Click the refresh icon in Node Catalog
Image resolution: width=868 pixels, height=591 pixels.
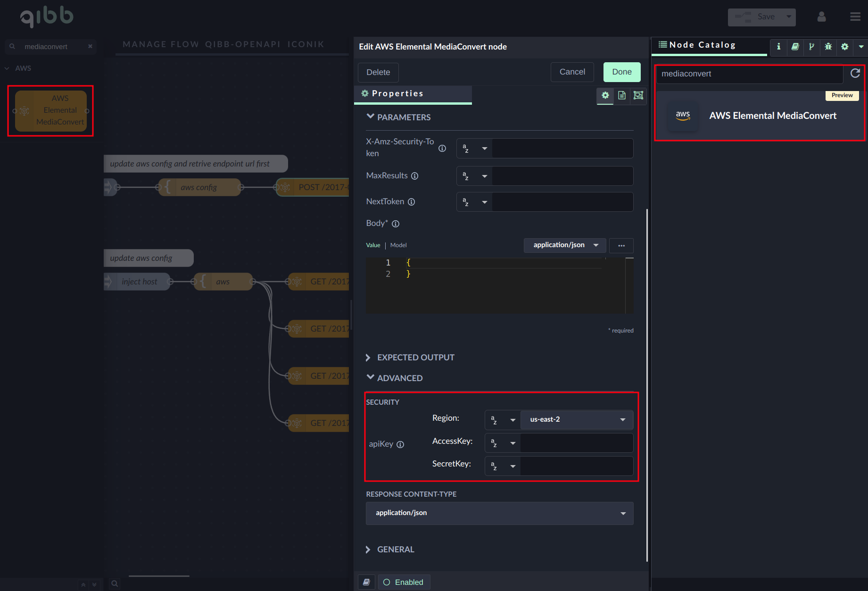tap(855, 73)
